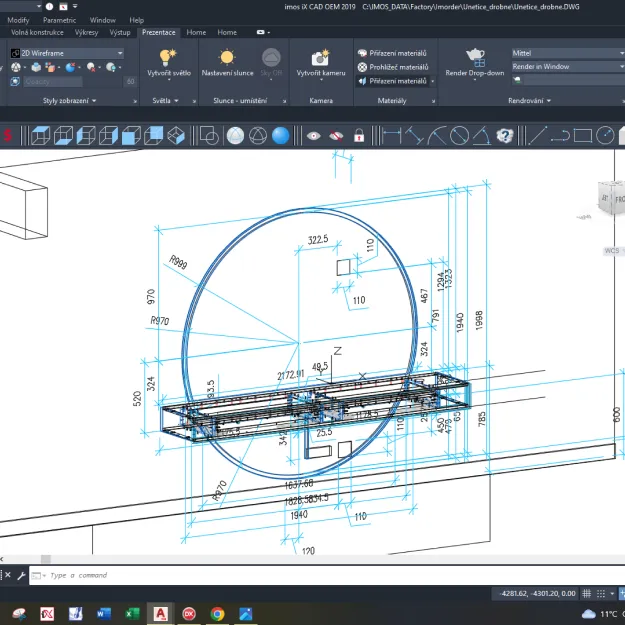The height and width of the screenshot is (625, 625).
Task: Open the Help menu
Action: click(136, 20)
